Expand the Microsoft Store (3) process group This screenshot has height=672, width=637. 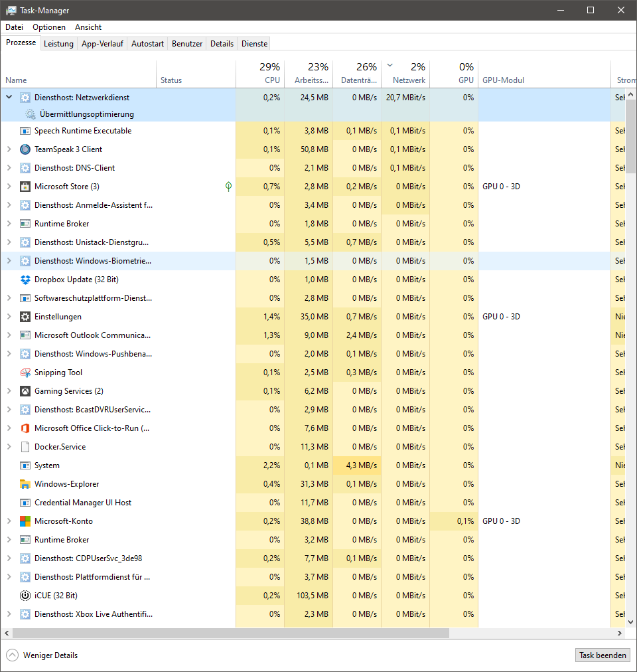[x=9, y=187]
